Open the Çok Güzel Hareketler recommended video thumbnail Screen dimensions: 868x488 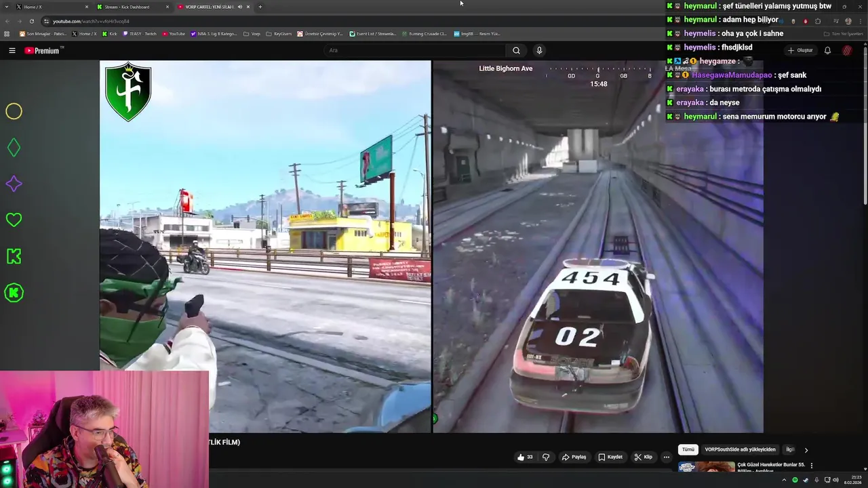[x=706, y=466]
